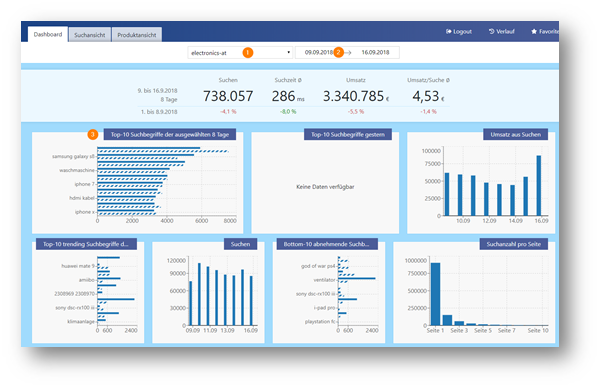Click the arrow between the dates
This screenshot has height=389, width=601.
[348, 53]
